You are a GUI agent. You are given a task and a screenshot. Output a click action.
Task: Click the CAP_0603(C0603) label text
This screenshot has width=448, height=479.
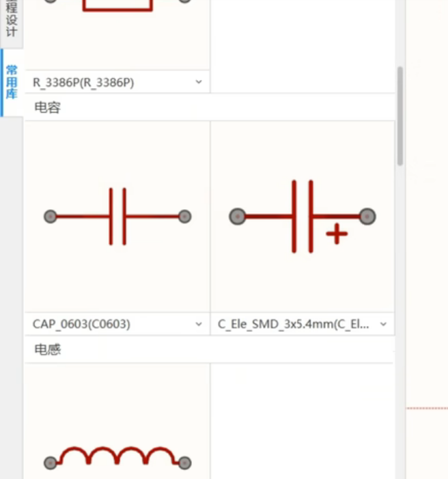[x=81, y=324]
